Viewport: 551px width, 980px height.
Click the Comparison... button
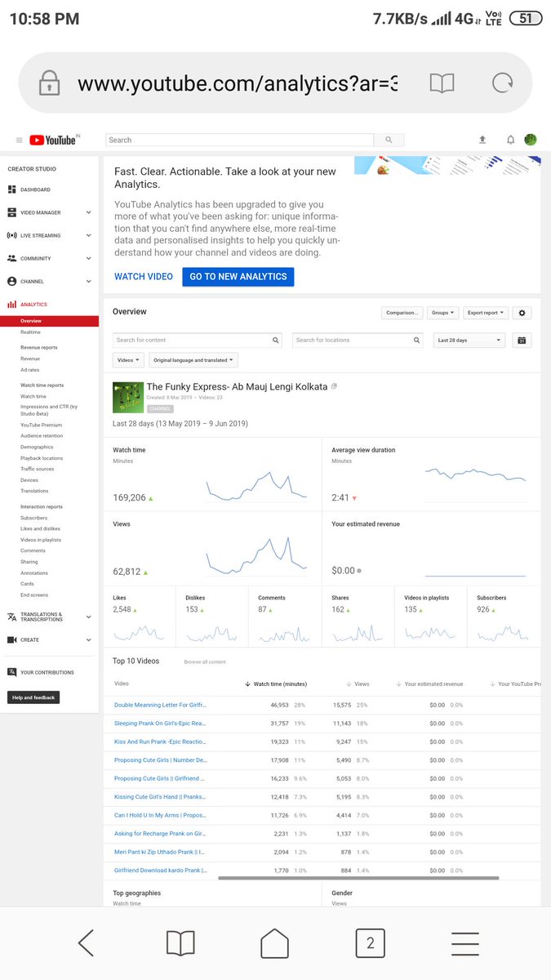point(402,313)
